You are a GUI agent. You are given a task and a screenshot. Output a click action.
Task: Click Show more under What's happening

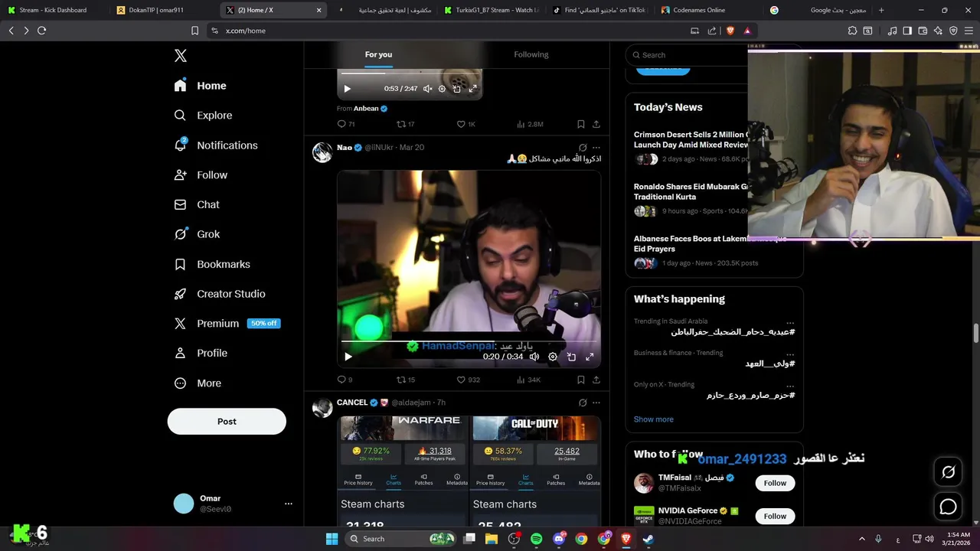pos(654,419)
